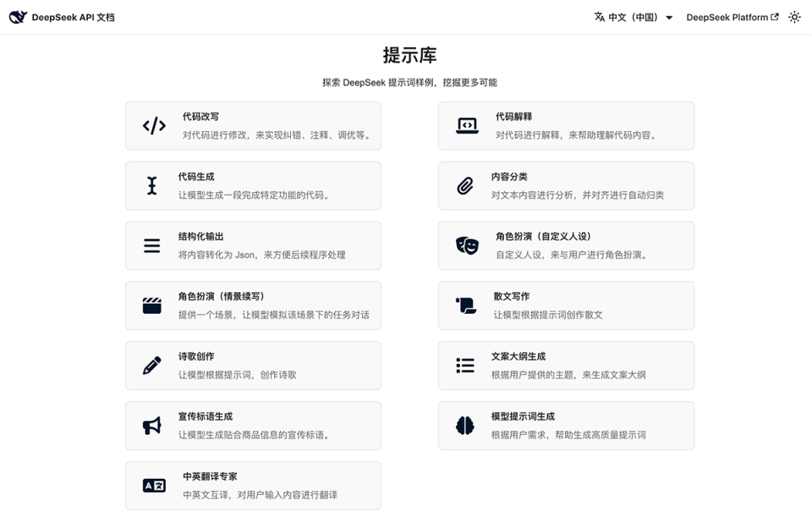Open the 角色扮演（情景续写）card

253,306
